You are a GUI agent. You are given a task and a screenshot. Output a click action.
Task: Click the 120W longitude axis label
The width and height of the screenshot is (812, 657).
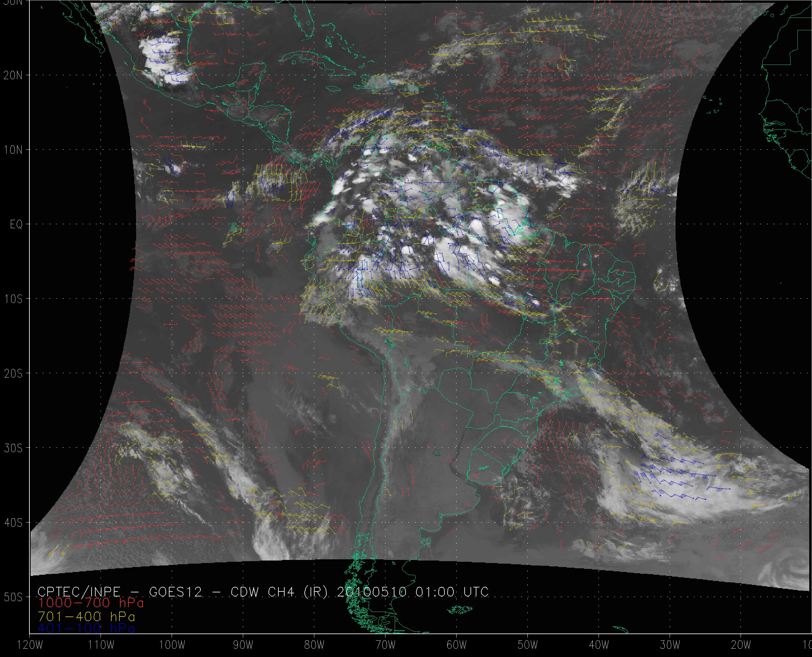(x=30, y=645)
